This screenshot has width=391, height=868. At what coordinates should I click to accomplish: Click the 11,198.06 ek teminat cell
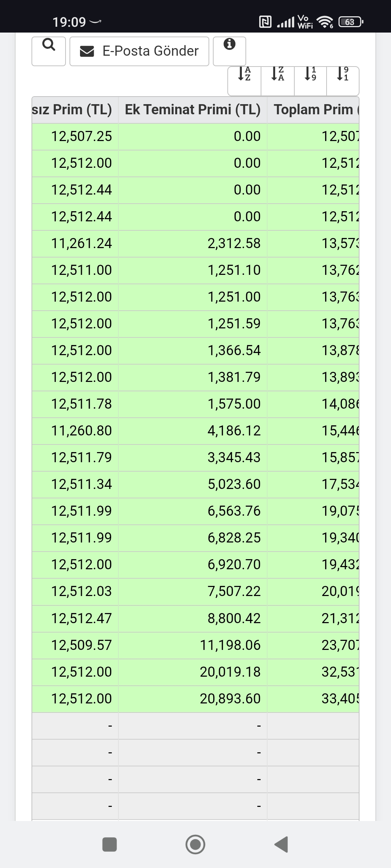(193, 645)
